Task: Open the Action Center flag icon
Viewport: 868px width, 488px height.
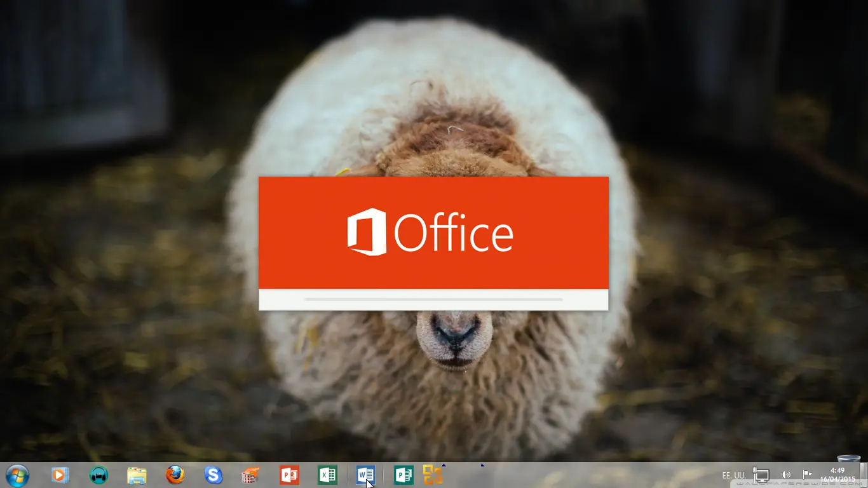Action: tap(808, 474)
